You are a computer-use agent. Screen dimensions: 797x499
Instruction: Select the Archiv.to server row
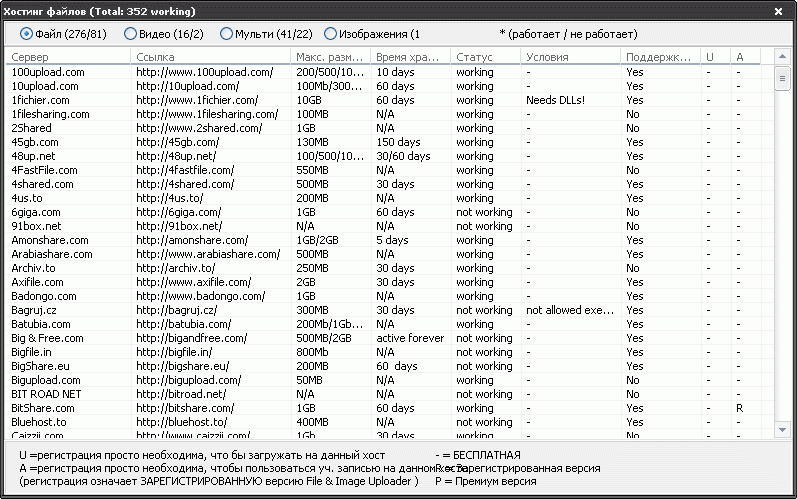tap(384, 268)
